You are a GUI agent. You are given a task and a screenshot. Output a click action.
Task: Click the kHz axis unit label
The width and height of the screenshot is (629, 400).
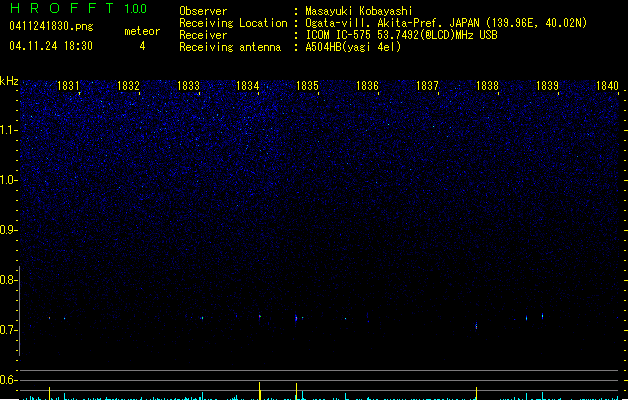(9, 81)
